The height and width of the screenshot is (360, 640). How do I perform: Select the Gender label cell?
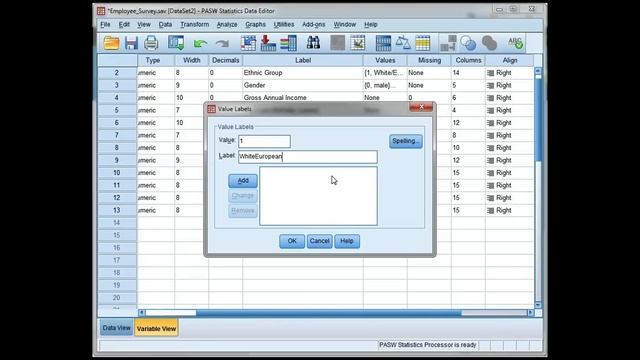[303, 85]
